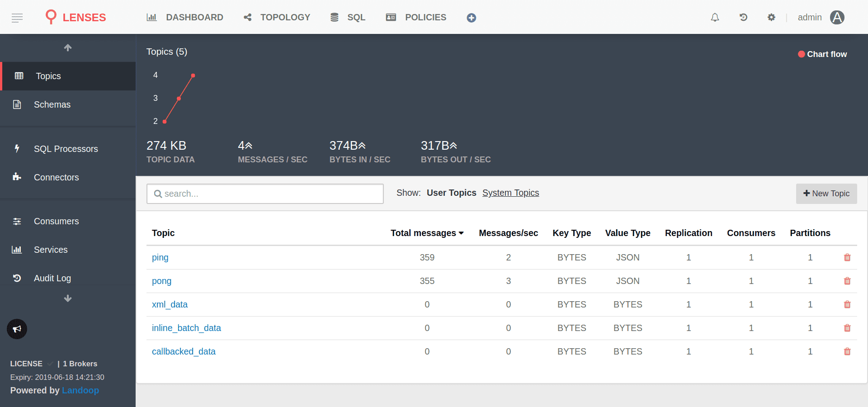This screenshot has height=407, width=868.
Task: Toggle the Chart flow indicator
Action: (x=822, y=54)
